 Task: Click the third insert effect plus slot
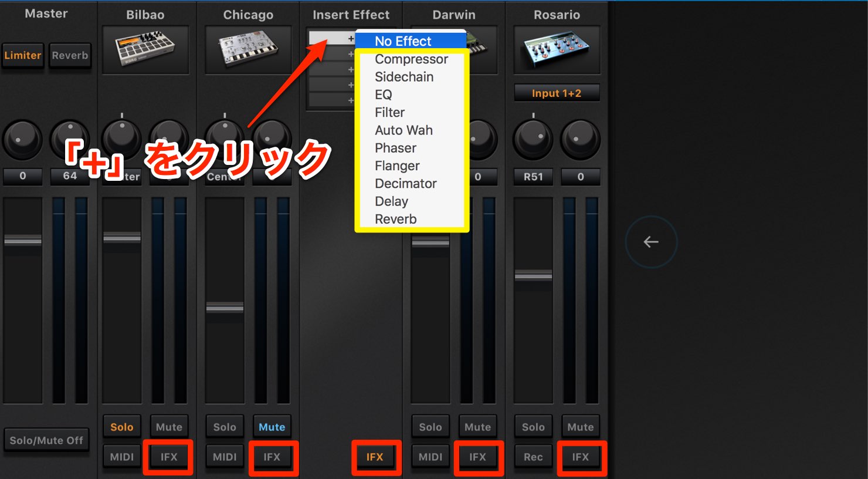[x=332, y=69]
